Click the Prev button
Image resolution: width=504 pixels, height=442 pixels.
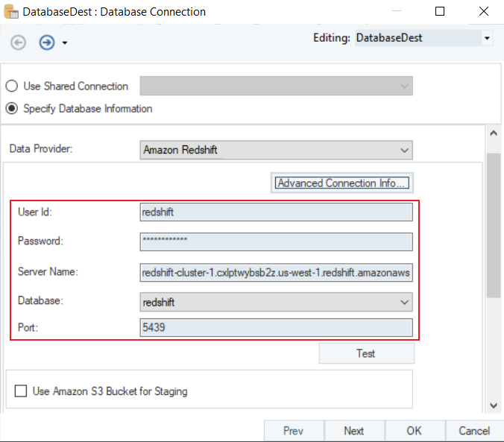(x=294, y=431)
